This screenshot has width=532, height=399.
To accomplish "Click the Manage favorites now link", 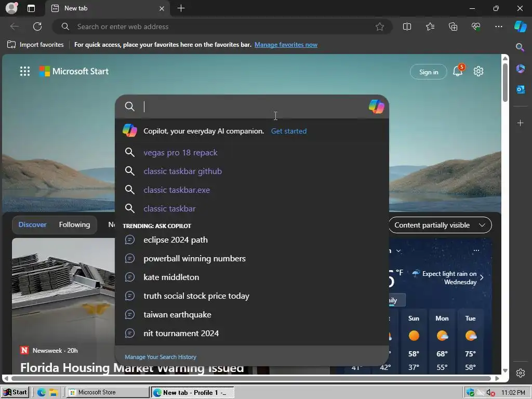I will 286,45.
